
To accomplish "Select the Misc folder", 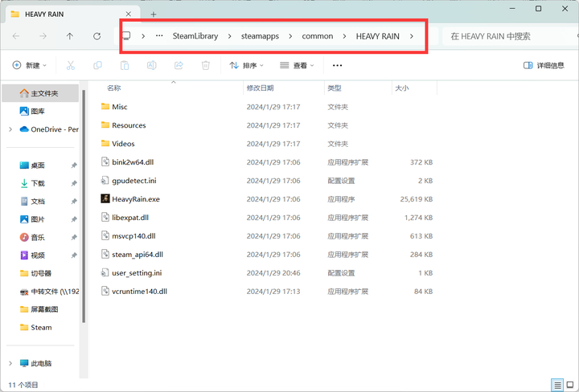I will pyautogui.click(x=268, y=107).
